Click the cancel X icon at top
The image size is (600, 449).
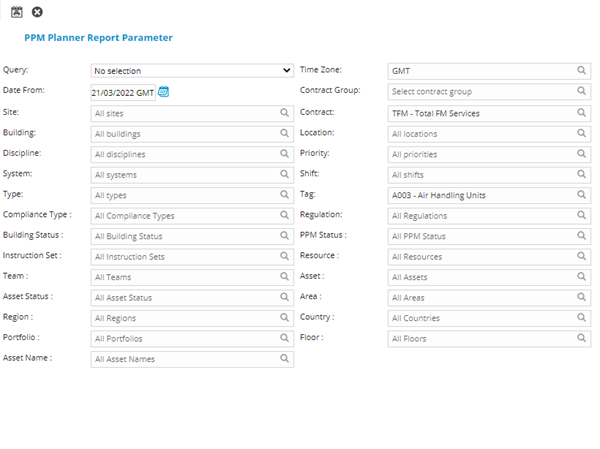coord(37,11)
